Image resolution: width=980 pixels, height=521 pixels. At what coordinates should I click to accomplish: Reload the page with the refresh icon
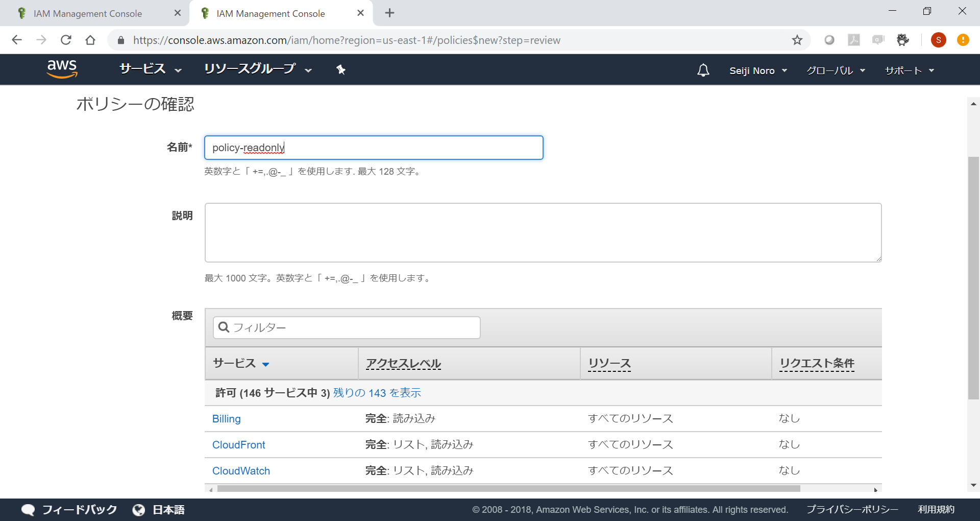pyautogui.click(x=66, y=40)
